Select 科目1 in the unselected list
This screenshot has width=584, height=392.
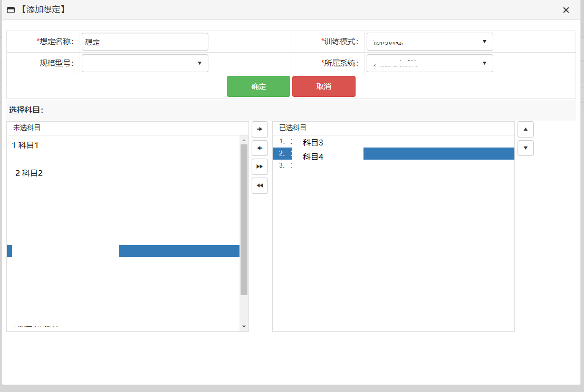(25, 145)
